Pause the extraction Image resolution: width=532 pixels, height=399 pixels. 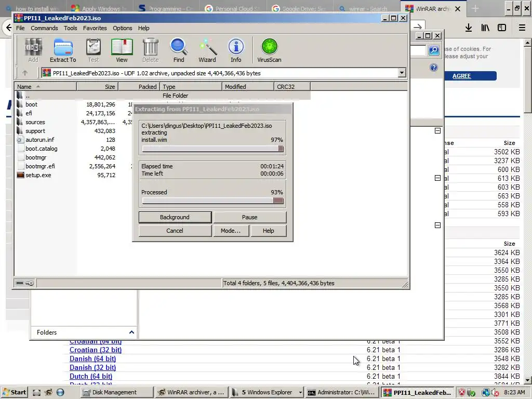[x=250, y=217]
